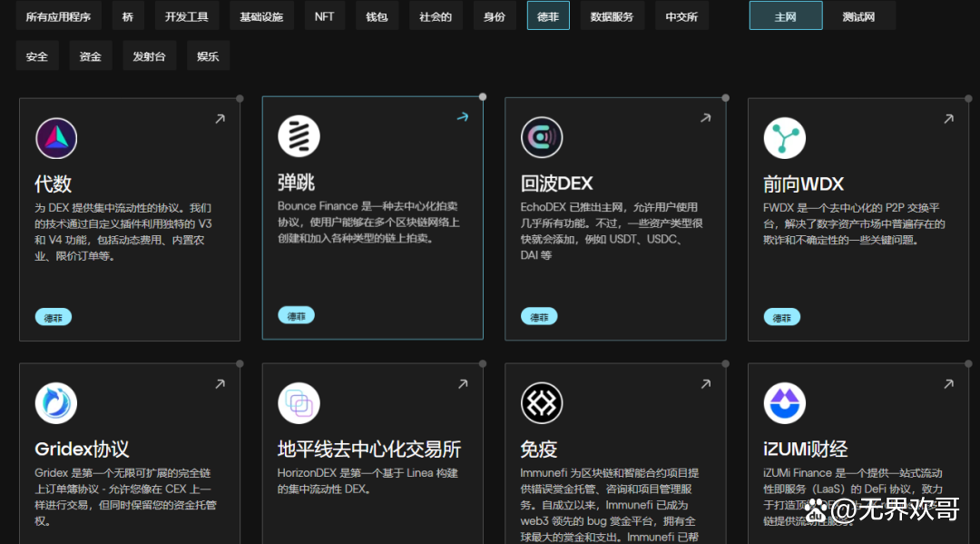
Task: Click the 免疫 Immunefi logo icon
Action: [542, 403]
